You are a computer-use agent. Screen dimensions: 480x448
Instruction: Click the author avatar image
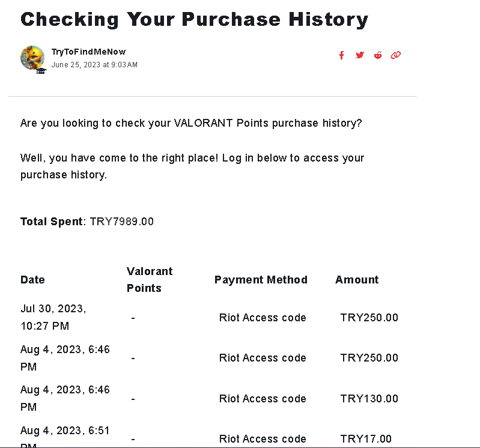(32, 58)
